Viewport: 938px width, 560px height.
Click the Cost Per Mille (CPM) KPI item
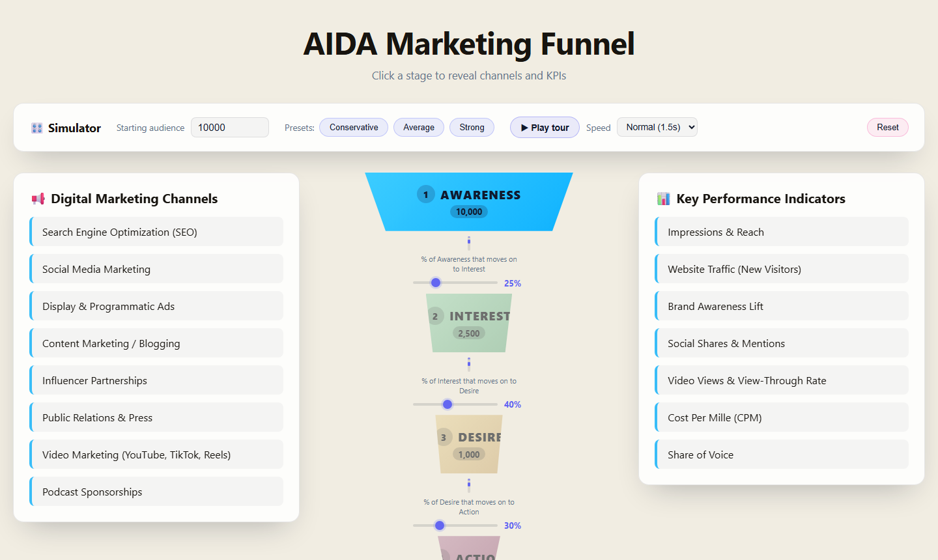[782, 417]
